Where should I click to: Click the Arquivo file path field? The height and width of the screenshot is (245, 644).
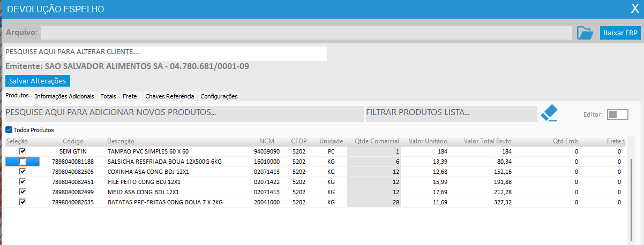[306, 33]
